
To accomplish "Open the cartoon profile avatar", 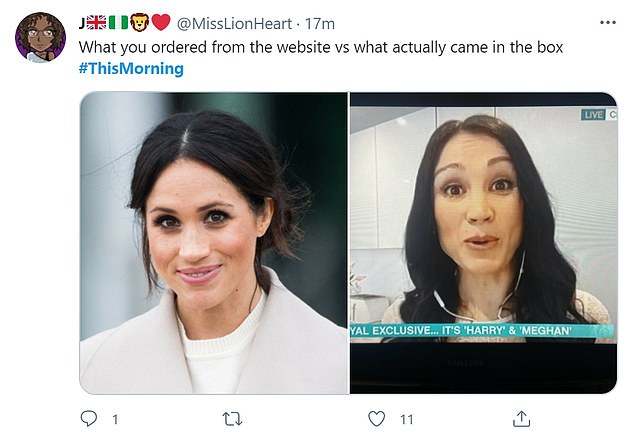I will tap(41, 36).
